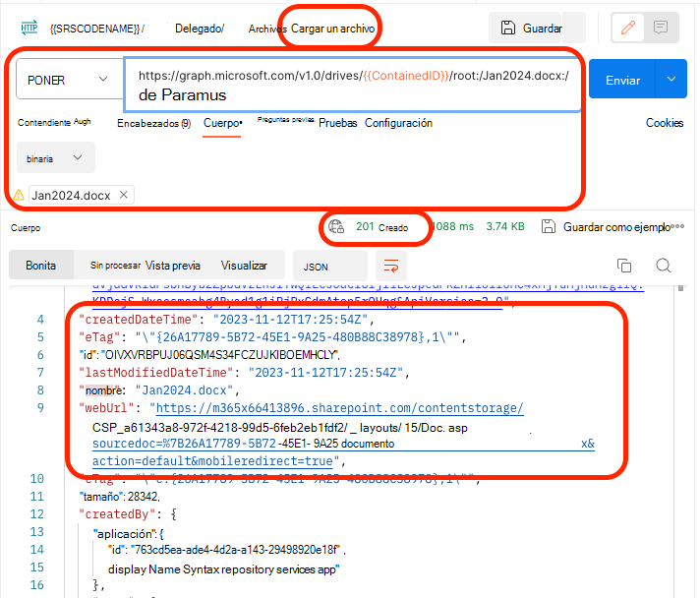Click the HTTP request type icon
Image resolution: width=700 pixels, height=598 pixels.
[x=29, y=28]
